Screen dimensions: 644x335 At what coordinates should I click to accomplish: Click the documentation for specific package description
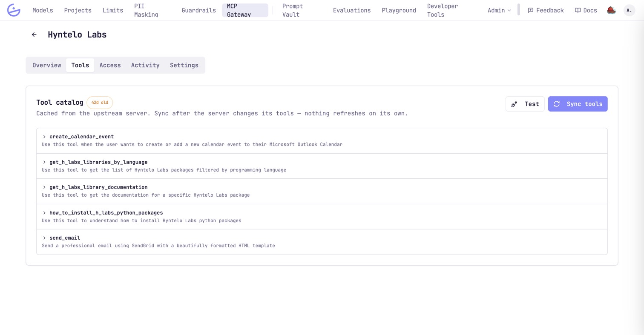point(146,195)
